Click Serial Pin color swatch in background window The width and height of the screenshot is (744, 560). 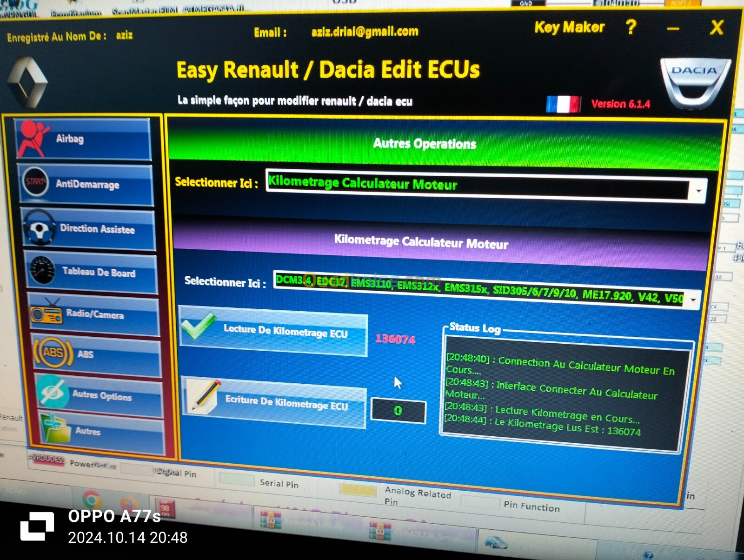point(237,479)
